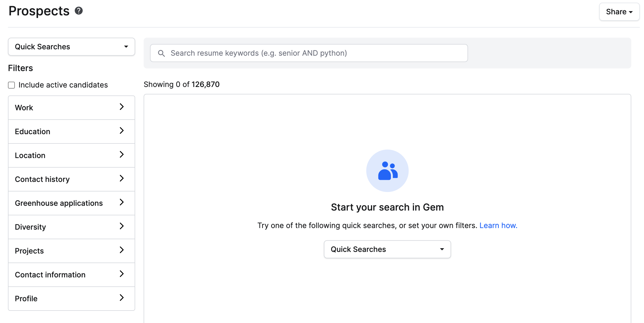Toggle the Include active candidates checkbox
644x323 pixels.
(x=11, y=85)
